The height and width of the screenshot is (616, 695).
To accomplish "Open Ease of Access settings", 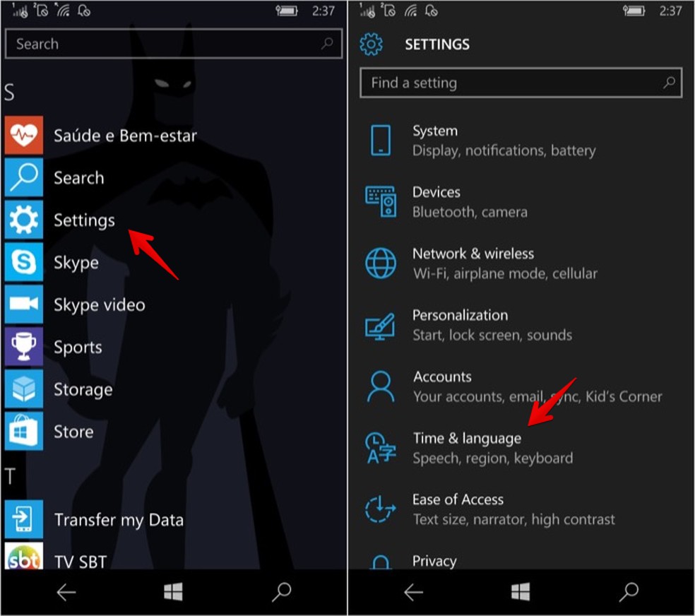I will pos(521,509).
